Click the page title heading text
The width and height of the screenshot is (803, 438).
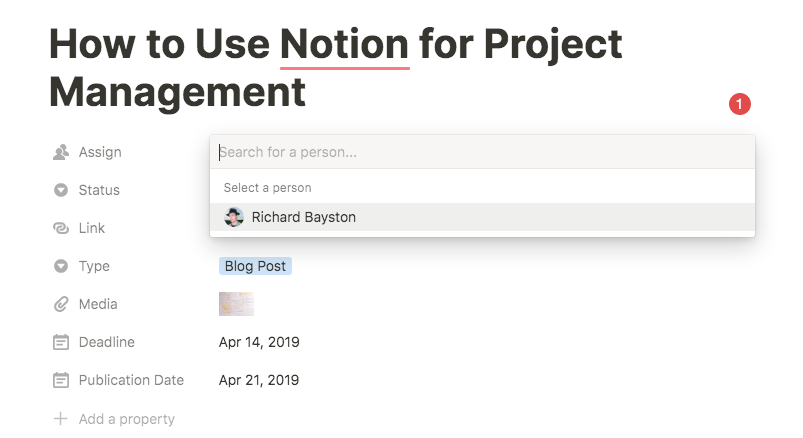tap(335, 68)
